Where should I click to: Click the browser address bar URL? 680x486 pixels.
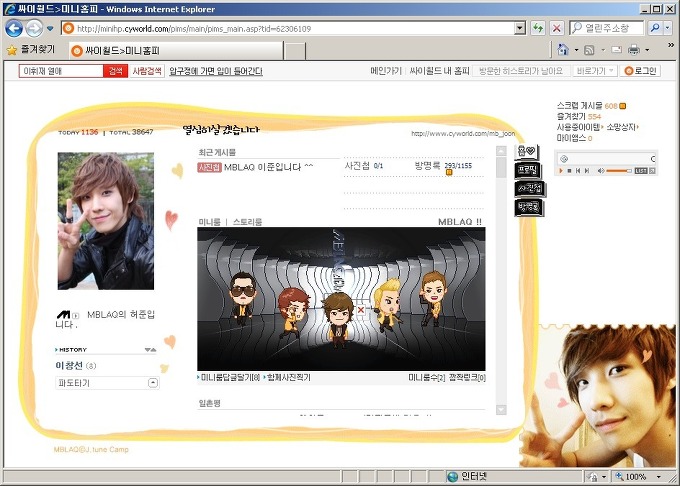pos(288,29)
